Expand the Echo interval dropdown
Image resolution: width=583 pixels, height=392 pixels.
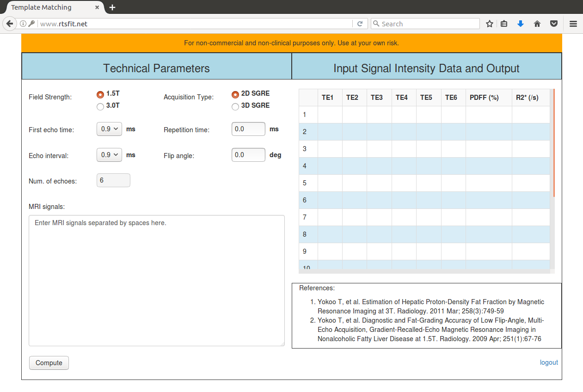point(109,155)
